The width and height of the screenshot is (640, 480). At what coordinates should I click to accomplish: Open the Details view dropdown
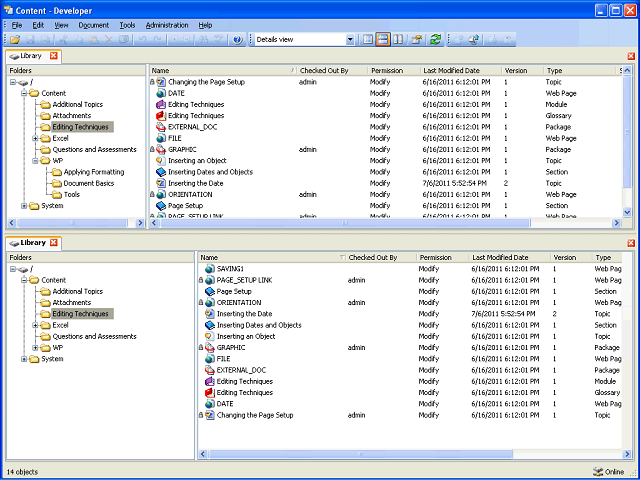(x=350, y=40)
